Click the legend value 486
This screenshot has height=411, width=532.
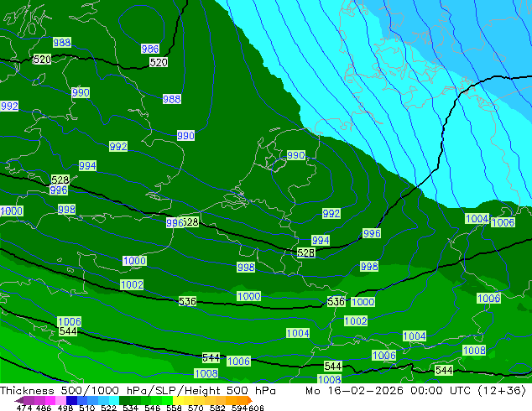[44, 408]
